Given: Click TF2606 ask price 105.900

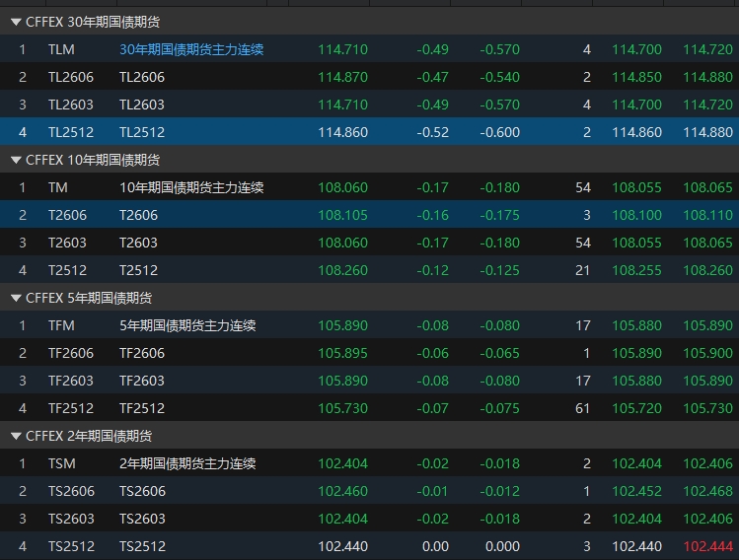Looking at the screenshot, I should (x=707, y=353).
